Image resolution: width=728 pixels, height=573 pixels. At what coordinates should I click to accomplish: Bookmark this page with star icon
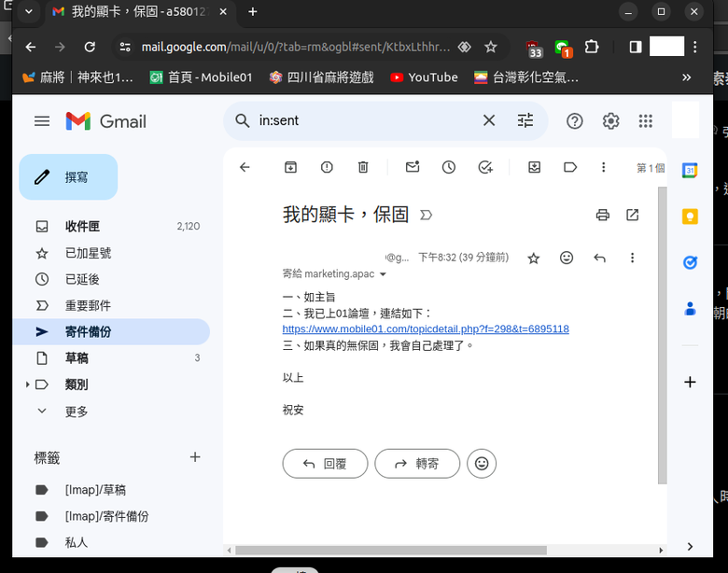(x=490, y=47)
